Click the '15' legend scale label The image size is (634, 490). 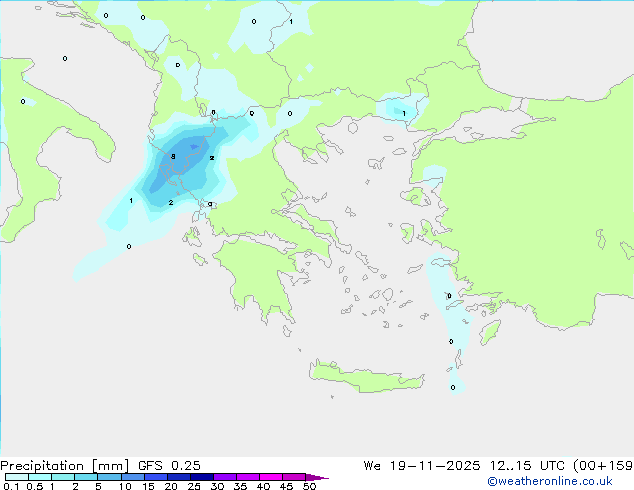(x=148, y=486)
